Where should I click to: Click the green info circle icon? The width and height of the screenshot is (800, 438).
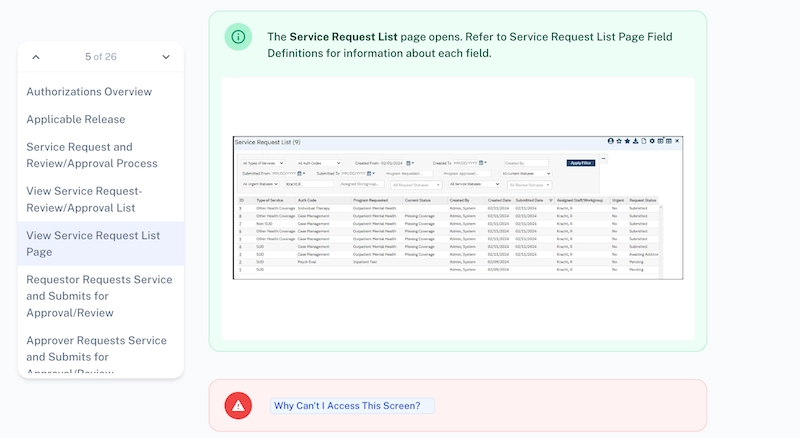238,37
